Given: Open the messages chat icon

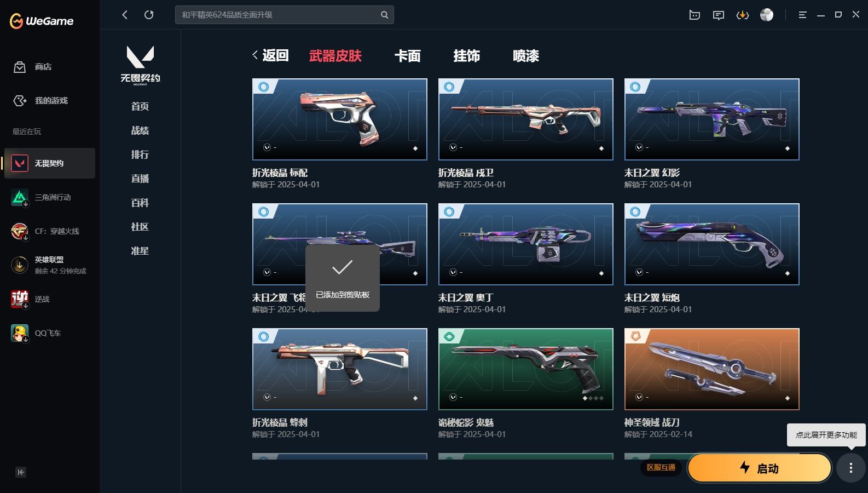Looking at the screenshot, I should point(719,15).
